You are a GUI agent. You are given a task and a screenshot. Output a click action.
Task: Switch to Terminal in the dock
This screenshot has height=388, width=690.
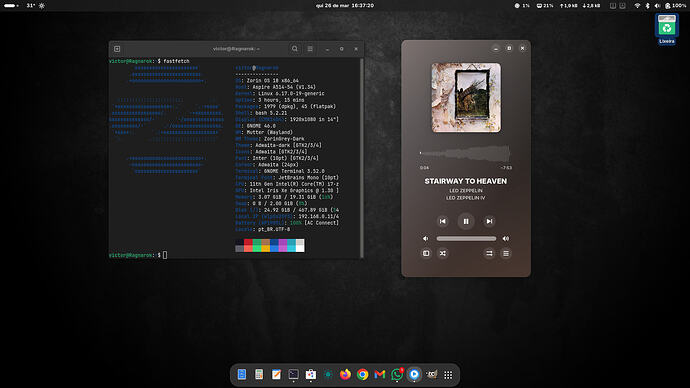294,374
